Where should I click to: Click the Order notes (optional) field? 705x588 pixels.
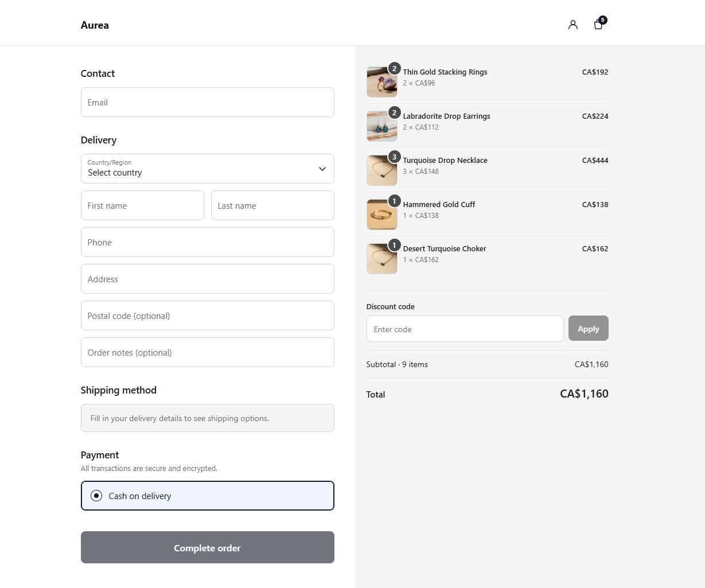click(x=207, y=352)
